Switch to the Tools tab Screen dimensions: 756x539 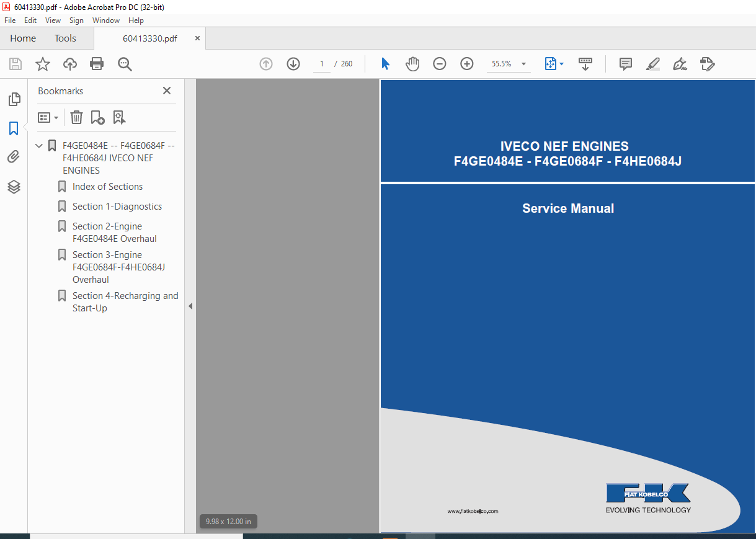tap(65, 38)
